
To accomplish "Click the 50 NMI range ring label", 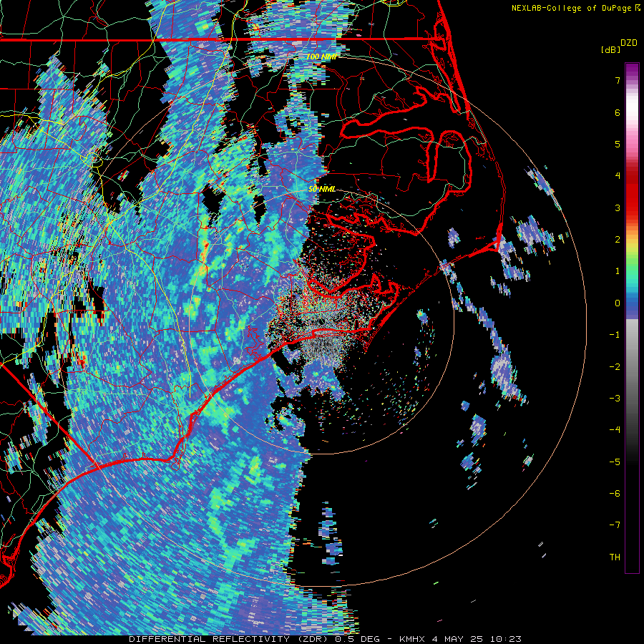I will [x=321, y=189].
